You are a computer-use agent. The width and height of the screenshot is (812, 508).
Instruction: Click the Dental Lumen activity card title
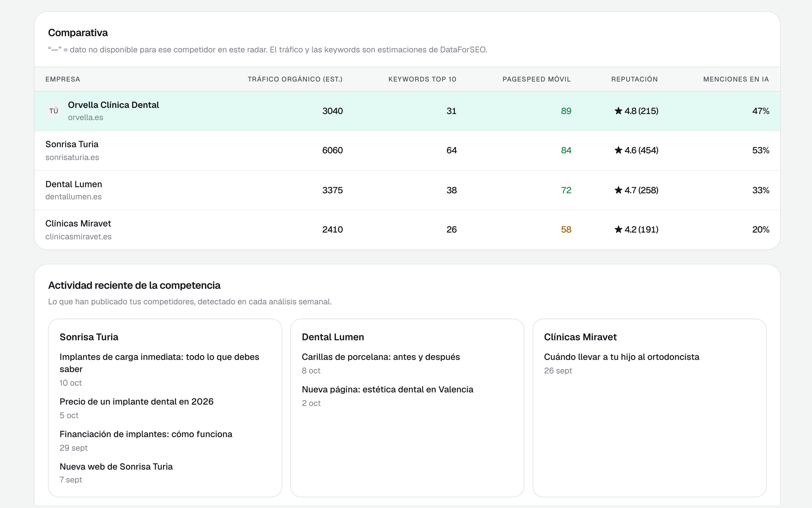coord(333,337)
